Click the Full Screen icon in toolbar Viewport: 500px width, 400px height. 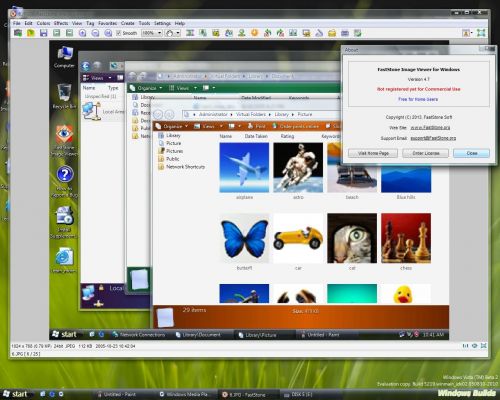pos(481,33)
